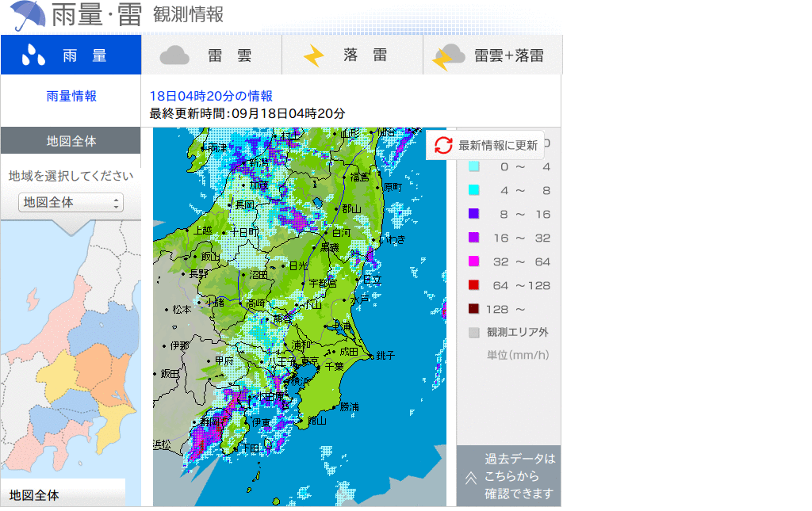This screenshot has width=812, height=511.
Task: Open the 落雷 lightning strike tab
Action: 353,55
